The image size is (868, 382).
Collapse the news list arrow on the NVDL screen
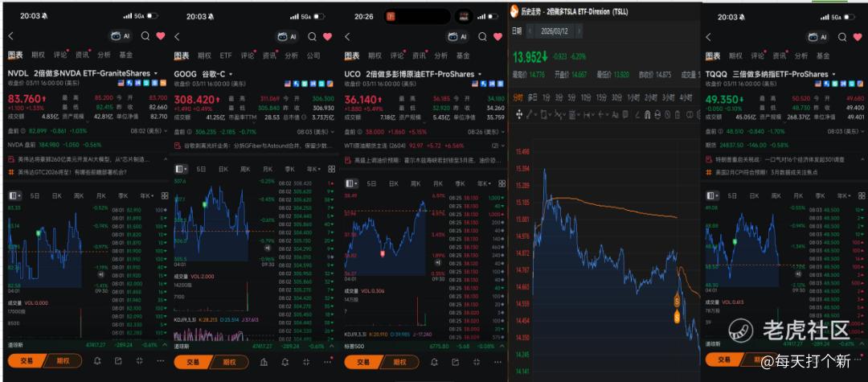tap(164, 159)
